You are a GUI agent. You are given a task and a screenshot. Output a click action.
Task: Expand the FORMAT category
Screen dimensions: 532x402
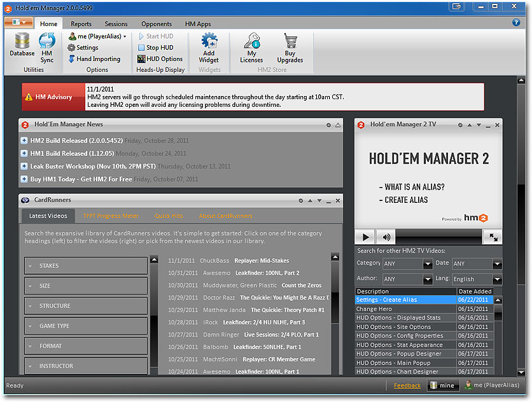[x=86, y=345]
